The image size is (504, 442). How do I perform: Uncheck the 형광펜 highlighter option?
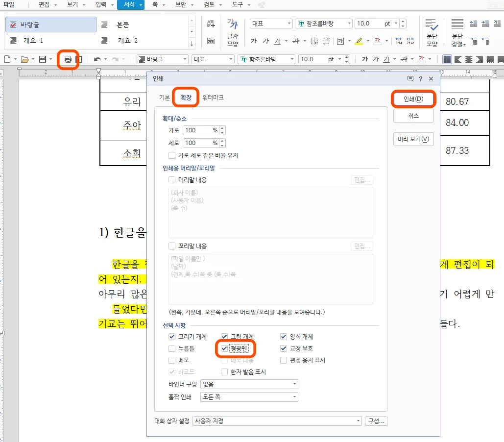(x=224, y=348)
